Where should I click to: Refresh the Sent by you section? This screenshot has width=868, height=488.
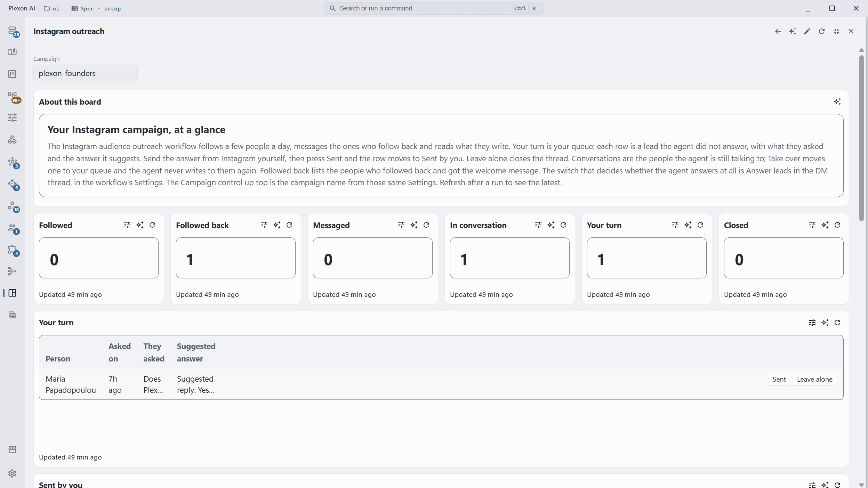[x=837, y=485]
